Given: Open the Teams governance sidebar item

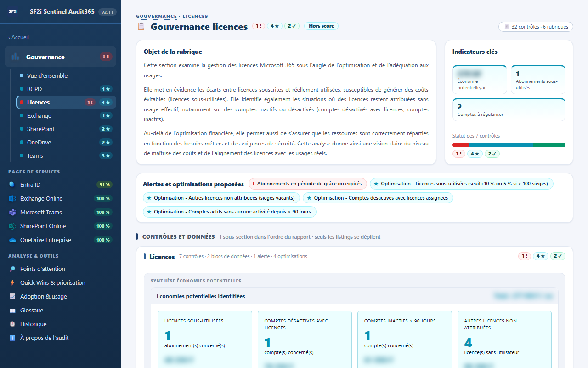Looking at the screenshot, I should pos(66,155).
